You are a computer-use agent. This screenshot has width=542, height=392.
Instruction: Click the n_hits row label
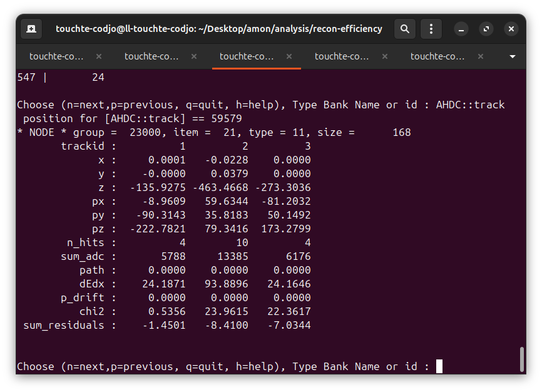[86, 243]
